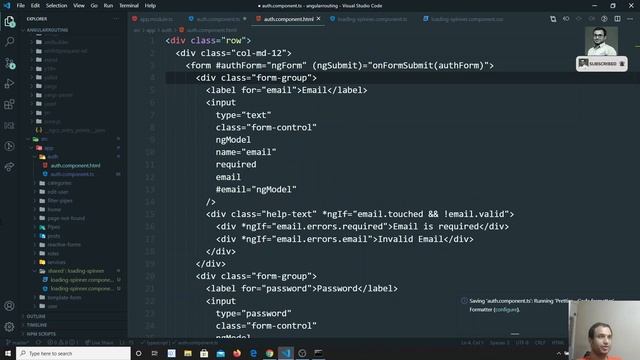
Task: Open the Edit menu
Action: coord(35,6)
